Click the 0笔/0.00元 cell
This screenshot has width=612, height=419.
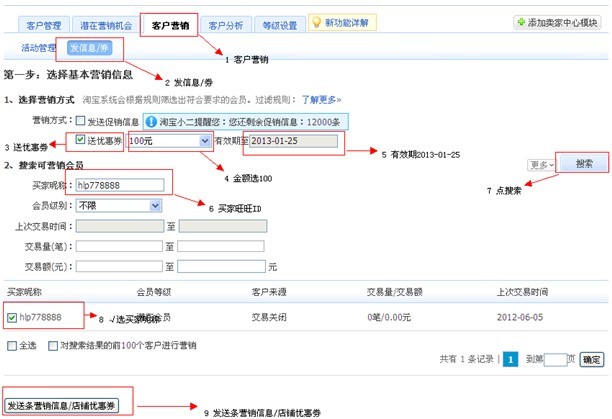click(x=389, y=317)
